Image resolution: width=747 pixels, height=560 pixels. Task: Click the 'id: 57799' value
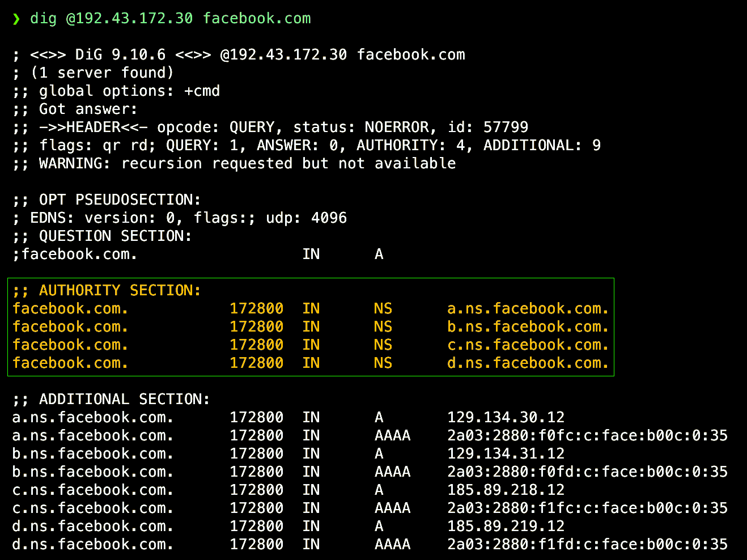488,128
